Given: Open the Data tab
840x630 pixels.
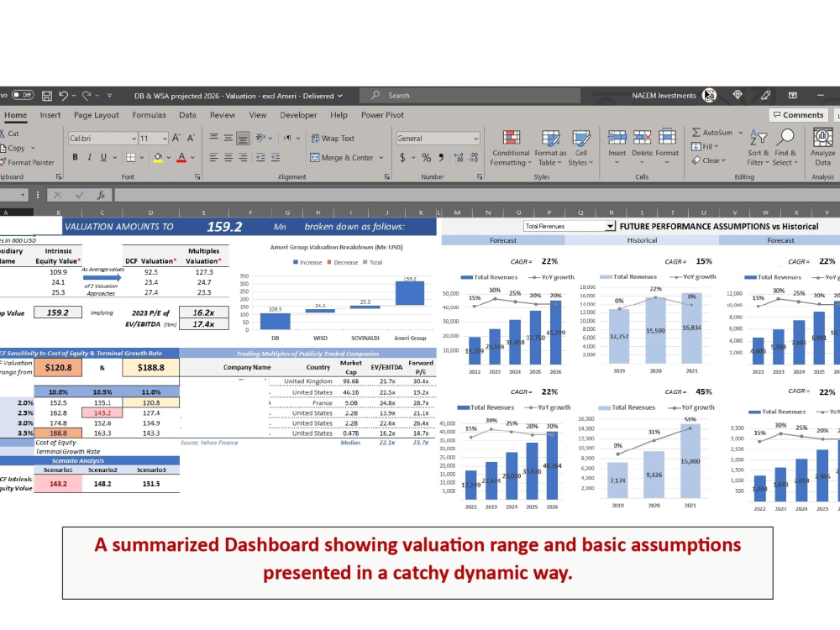Looking at the screenshot, I should pyautogui.click(x=187, y=114).
